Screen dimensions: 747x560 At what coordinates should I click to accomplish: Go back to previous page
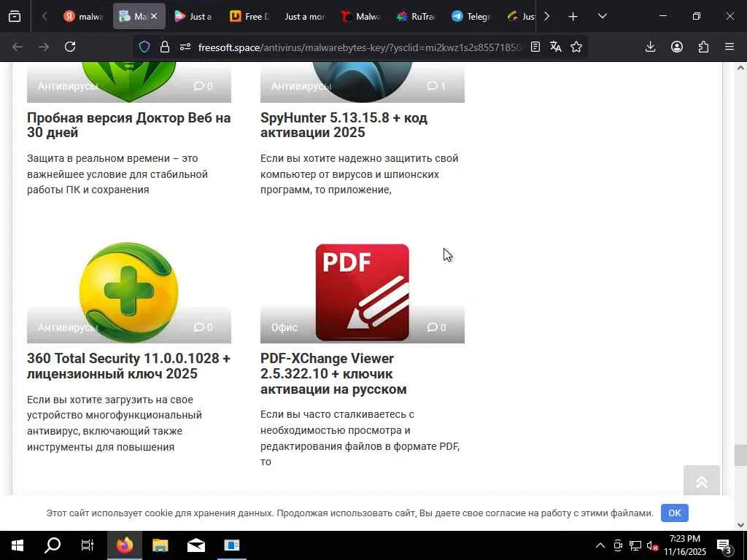tap(18, 47)
